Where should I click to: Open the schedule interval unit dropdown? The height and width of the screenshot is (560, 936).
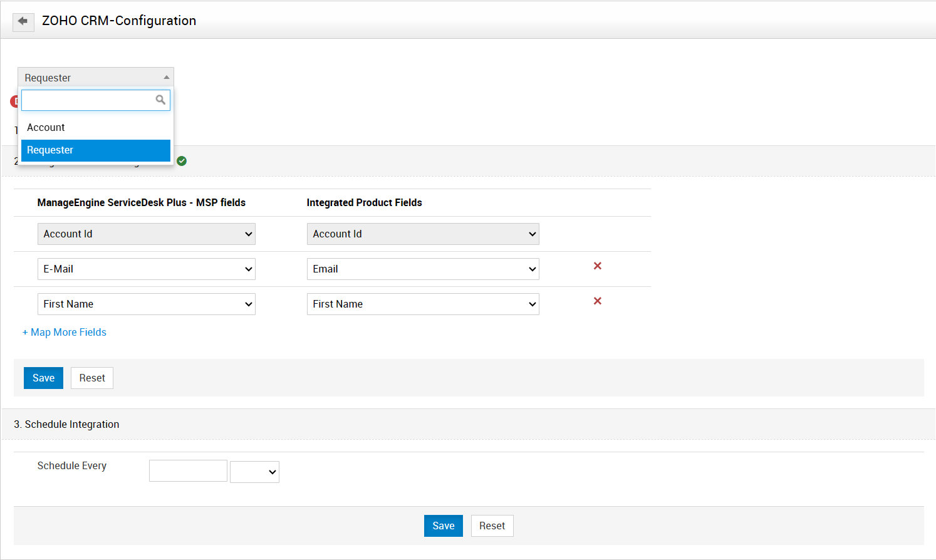[x=254, y=472]
